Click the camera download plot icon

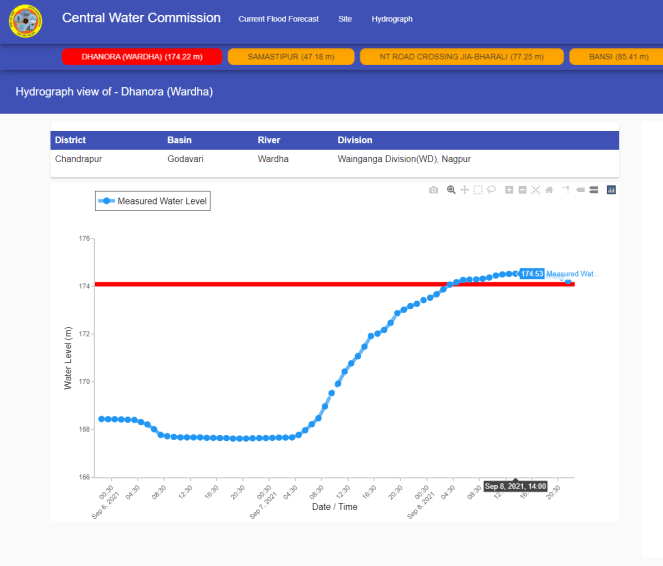tap(433, 190)
